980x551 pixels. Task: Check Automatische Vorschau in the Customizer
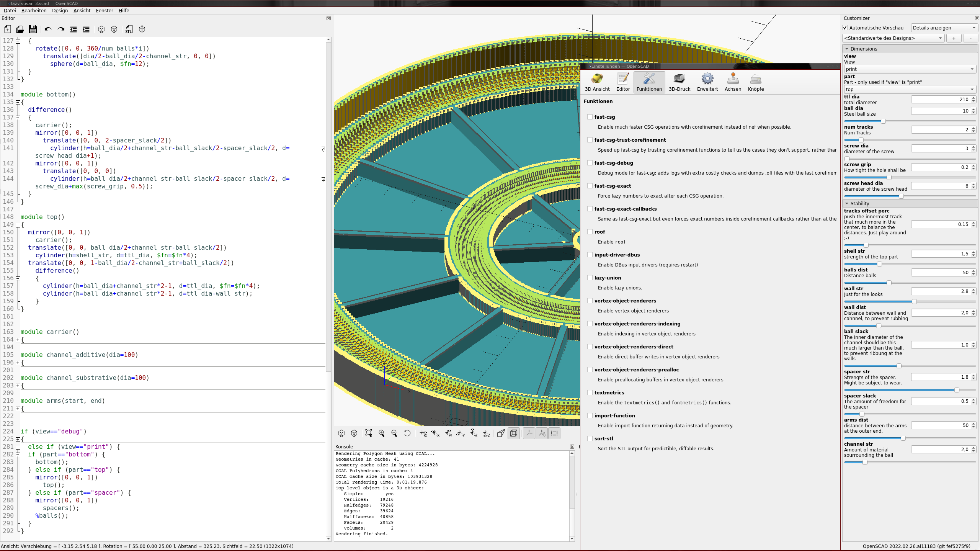(x=845, y=28)
